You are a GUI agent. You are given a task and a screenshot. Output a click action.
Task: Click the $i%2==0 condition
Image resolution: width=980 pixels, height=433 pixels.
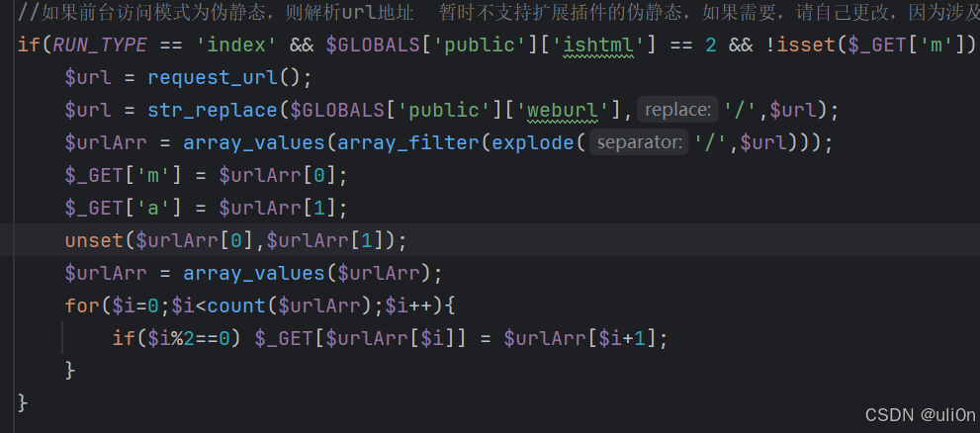click(x=189, y=339)
